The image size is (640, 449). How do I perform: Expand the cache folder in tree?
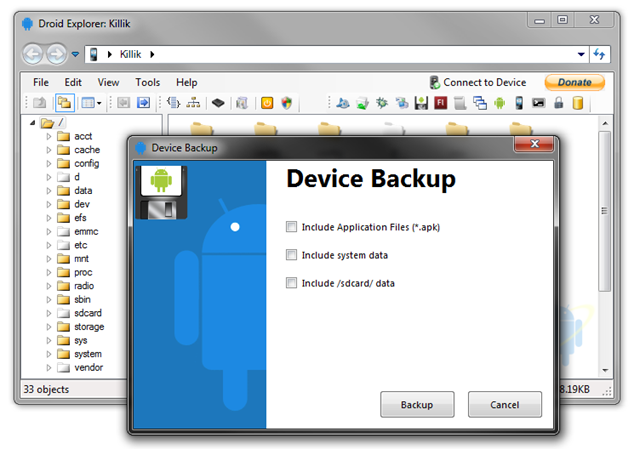pos(49,150)
